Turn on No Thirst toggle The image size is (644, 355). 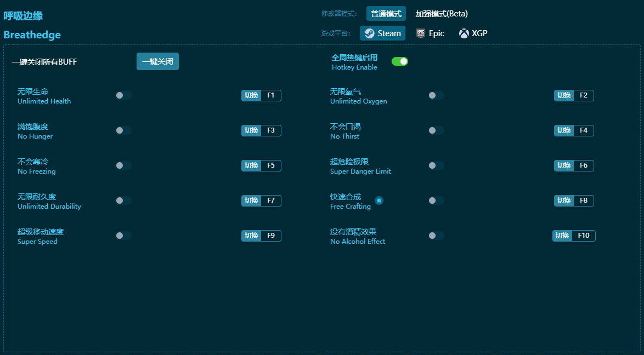coord(436,130)
